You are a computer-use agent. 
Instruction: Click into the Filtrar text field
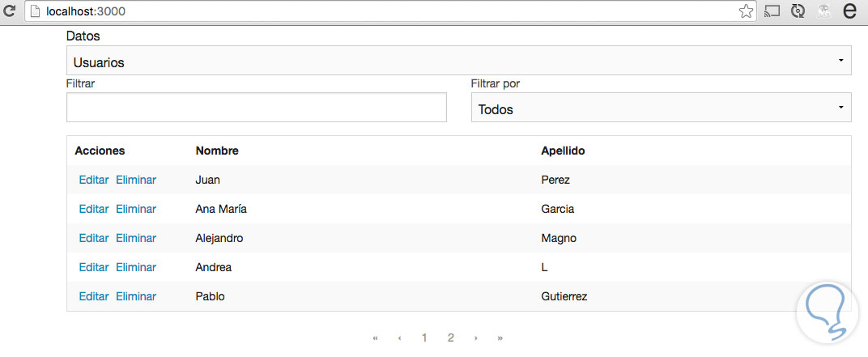tap(256, 108)
